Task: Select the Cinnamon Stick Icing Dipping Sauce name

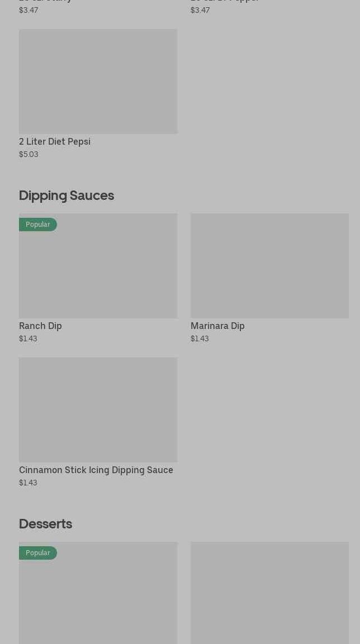Action: [96, 470]
